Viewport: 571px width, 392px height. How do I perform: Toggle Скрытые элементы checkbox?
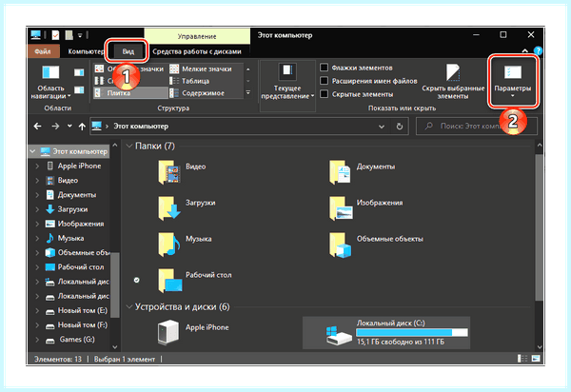(x=324, y=94)
